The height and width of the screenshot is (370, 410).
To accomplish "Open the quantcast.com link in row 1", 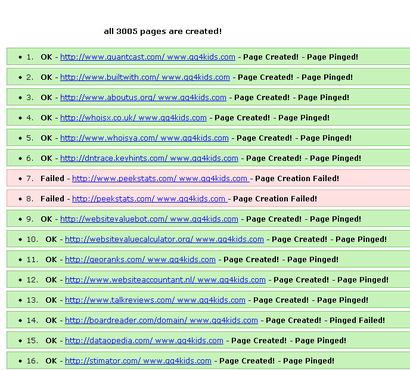I will click(148, 57).
